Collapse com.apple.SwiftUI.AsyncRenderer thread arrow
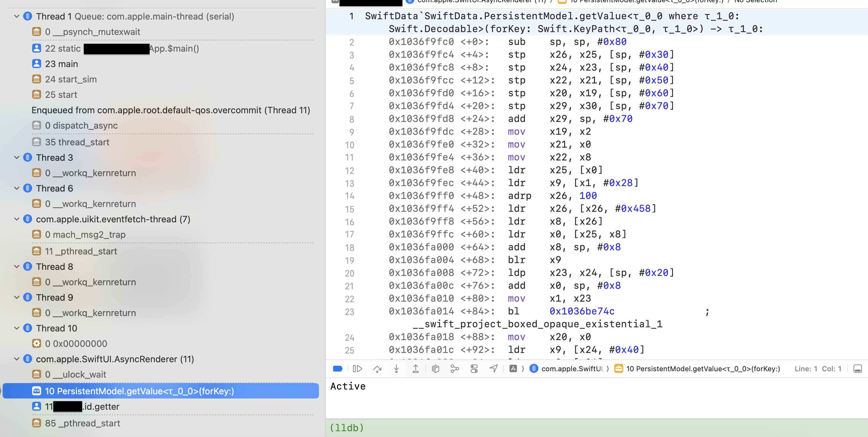The width and height of the screenshot is (868, 437). pyautogui.click(x=16, y=359)
